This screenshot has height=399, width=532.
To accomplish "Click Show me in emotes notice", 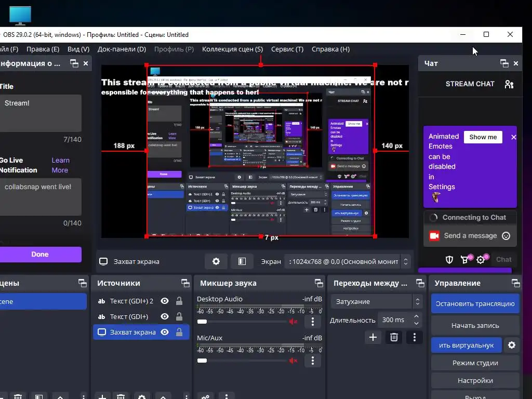I will coord(483,137).
